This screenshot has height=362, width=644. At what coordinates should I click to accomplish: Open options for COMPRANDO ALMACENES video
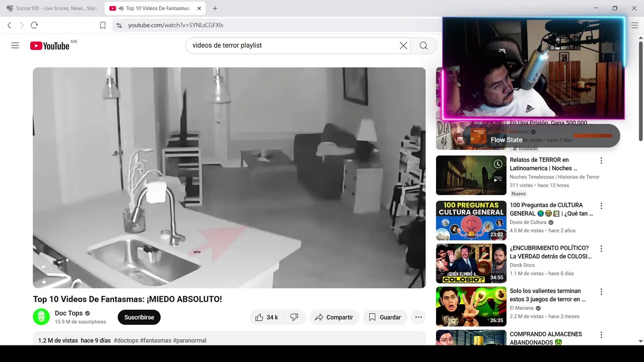(x=601, y=335)
